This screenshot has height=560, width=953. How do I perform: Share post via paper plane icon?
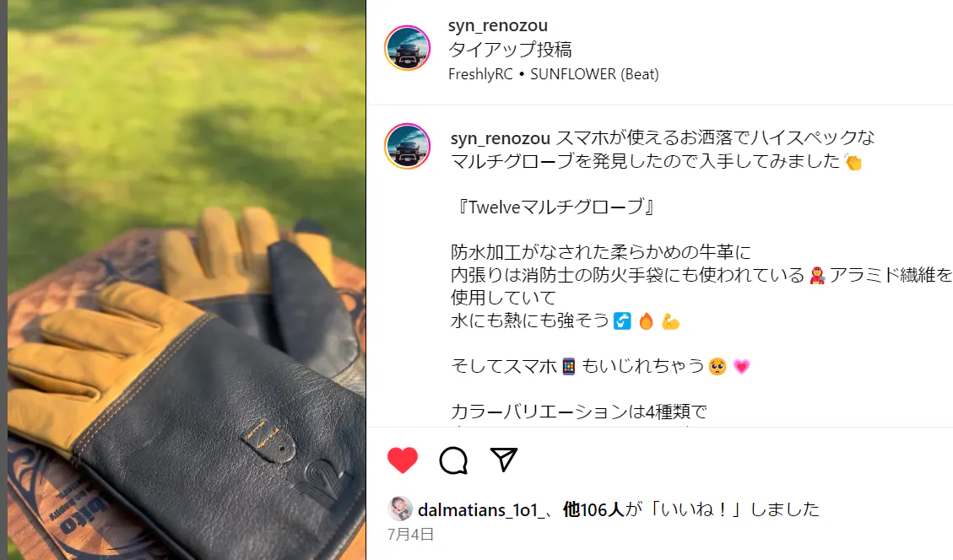pos(503,460)
